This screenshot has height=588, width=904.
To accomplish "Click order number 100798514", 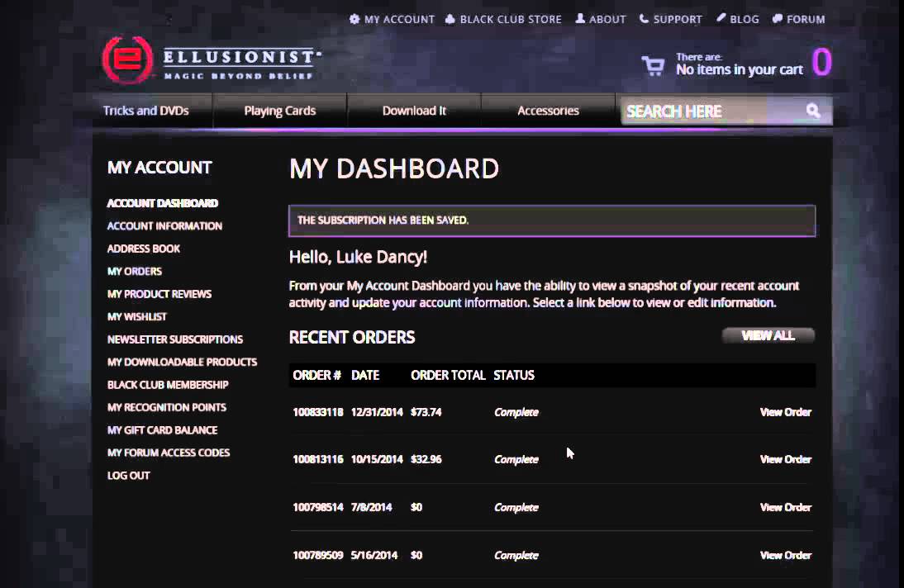I will point(317,507).
